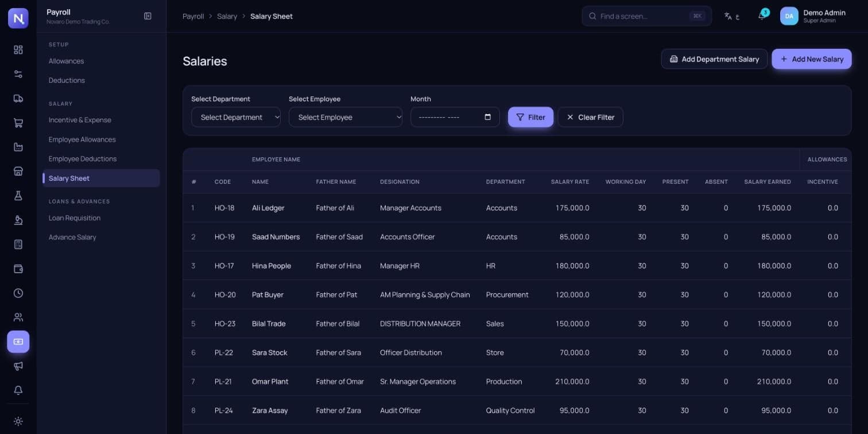Viewport: 868px width, 434px height.
Task: Toggle the light/dark theme sun icon
Action: 18,421
